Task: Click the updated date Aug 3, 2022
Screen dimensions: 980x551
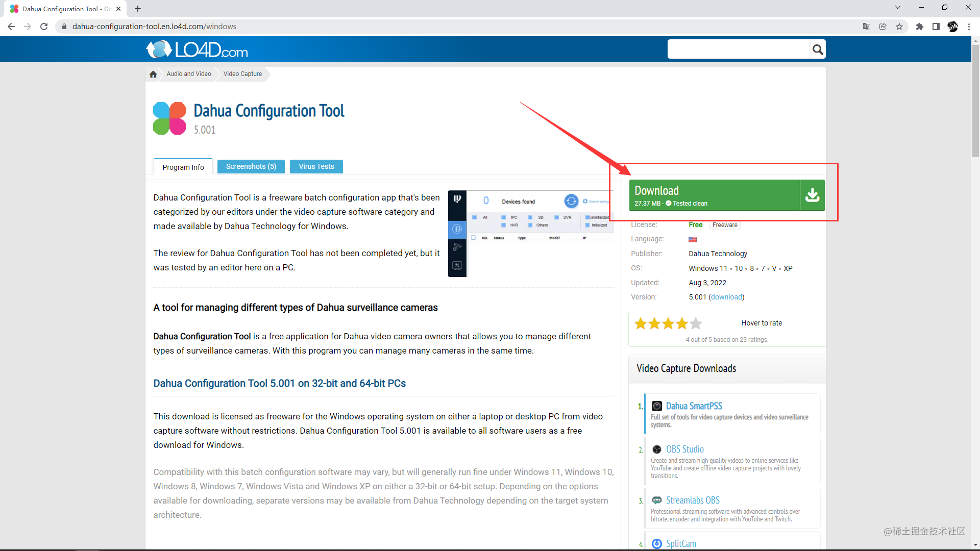Action: tap(707, 283)
